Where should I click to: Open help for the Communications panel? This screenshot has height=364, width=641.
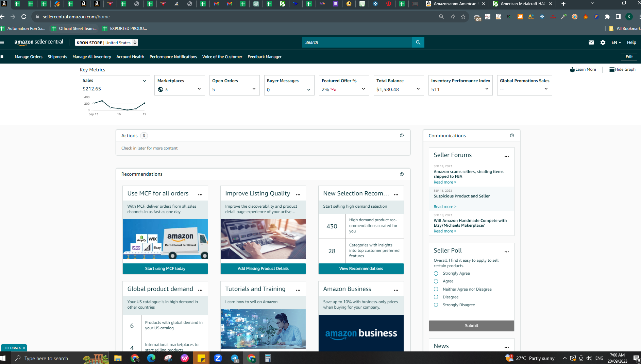click(512, 136)
